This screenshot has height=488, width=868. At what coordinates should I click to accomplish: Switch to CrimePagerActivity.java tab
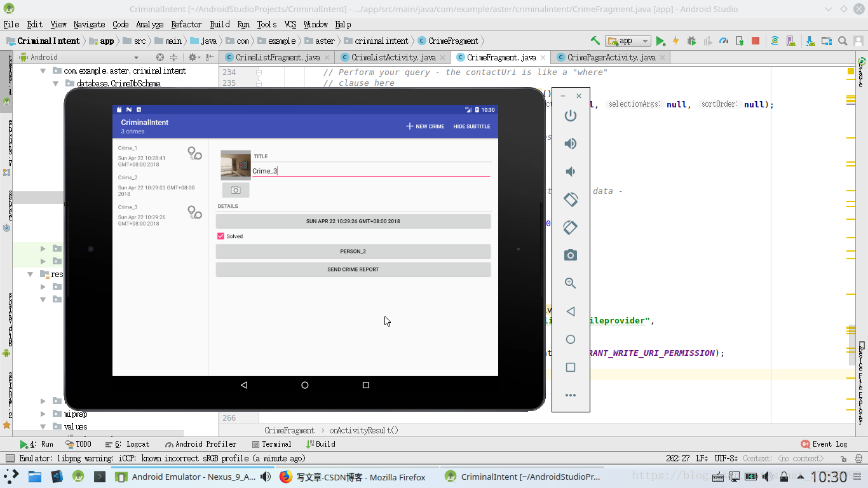click(x=607, y=57)
